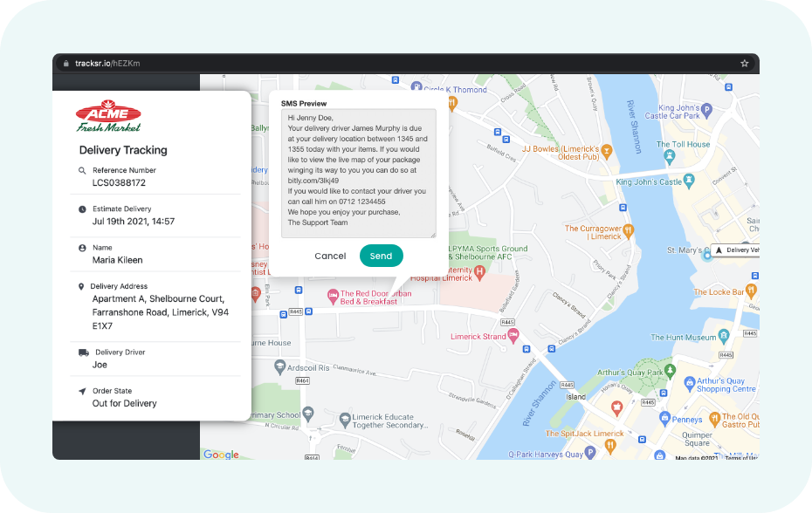
Task: Click the Ardscoil Ris school marker
Action: [x=279, y=366]
